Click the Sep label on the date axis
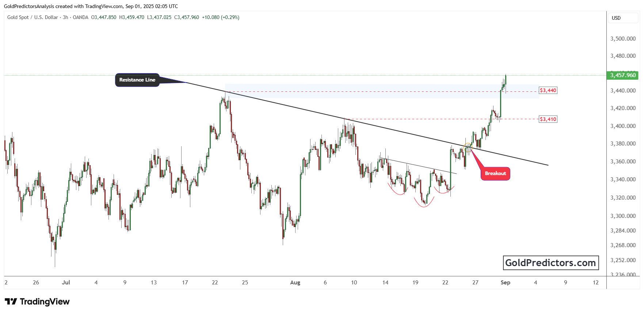 (x=505, y=283)
